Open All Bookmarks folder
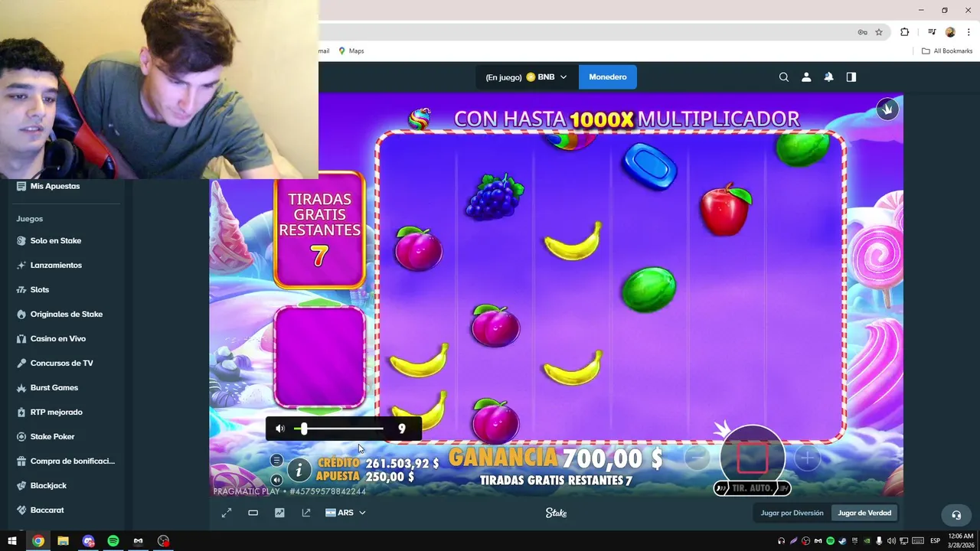This screenshot has width=980, height=551. (947, 51)
